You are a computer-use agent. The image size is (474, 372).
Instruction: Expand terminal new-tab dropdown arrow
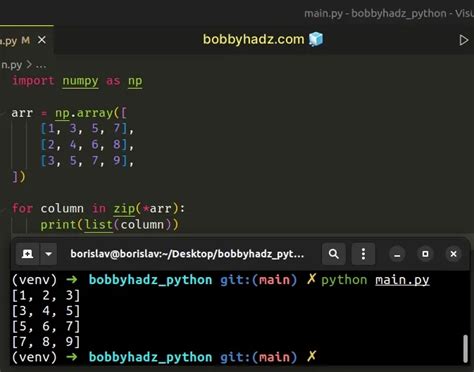click(x=48, y=254)
